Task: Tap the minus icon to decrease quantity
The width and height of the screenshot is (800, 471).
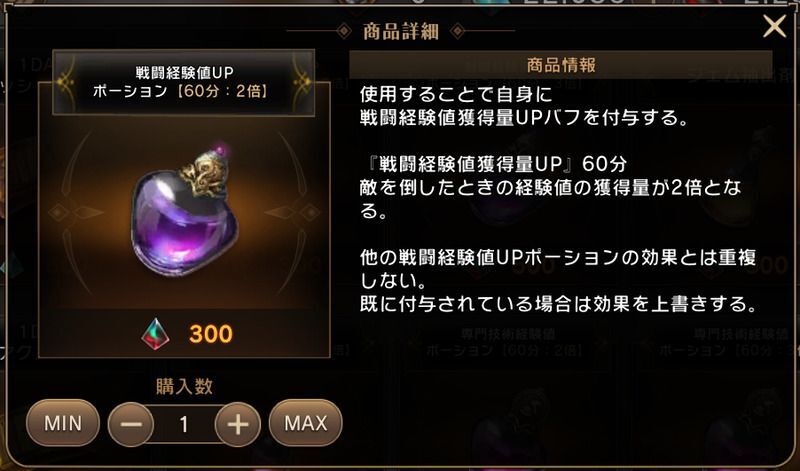Action: (131, 424)
